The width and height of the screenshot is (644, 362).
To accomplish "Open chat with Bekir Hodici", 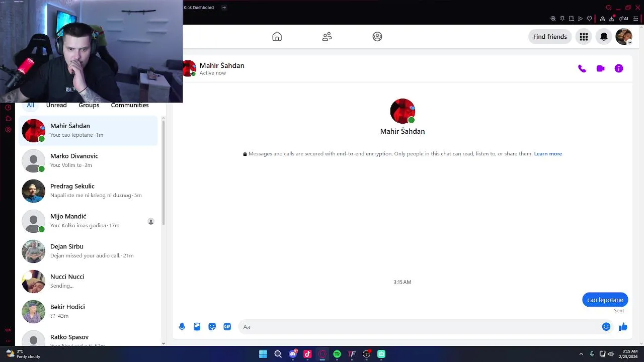I will (x=89, y=311).
